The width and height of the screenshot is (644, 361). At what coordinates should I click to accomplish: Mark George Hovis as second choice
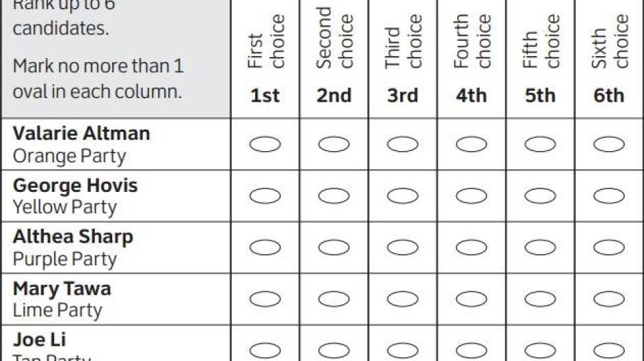(334, 195)
